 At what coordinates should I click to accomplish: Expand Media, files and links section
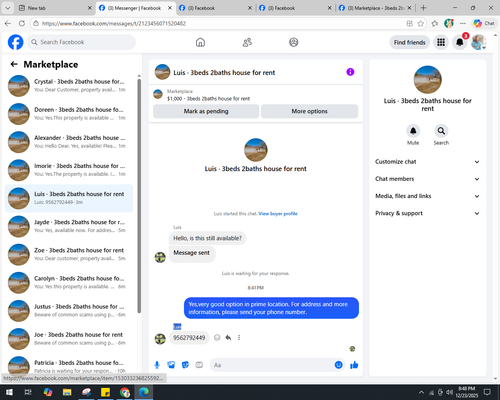click(427, 196)
